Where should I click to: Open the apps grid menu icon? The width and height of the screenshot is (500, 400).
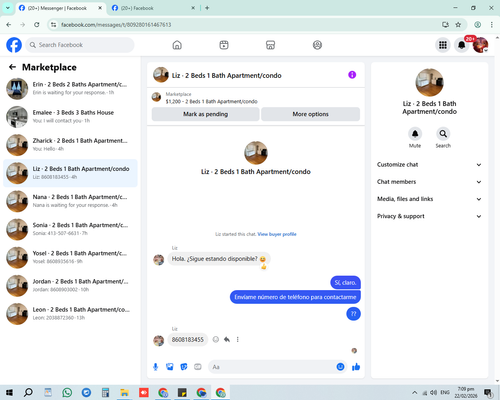[x=443, y=45]
